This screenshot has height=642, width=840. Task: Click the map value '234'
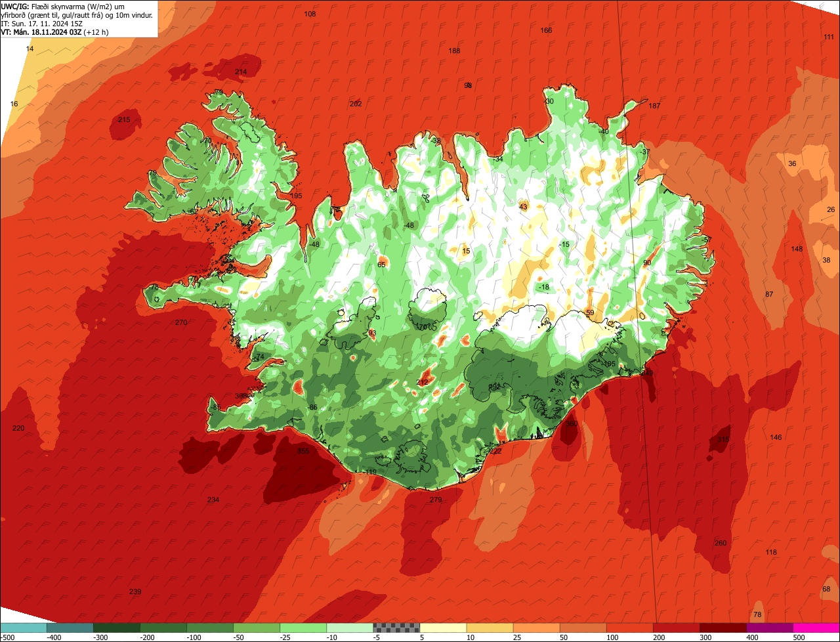coord(213,500)
